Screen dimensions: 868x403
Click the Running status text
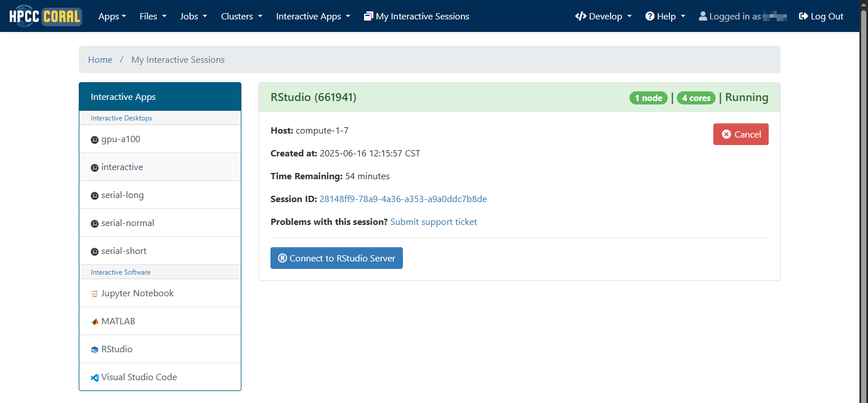coord(747,98)
